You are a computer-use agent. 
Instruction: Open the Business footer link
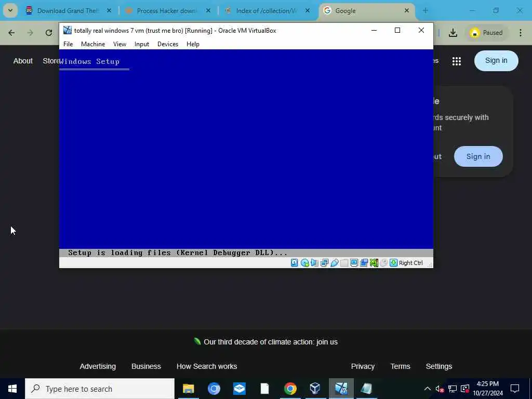pyautogui.click(x=146, y=366)
